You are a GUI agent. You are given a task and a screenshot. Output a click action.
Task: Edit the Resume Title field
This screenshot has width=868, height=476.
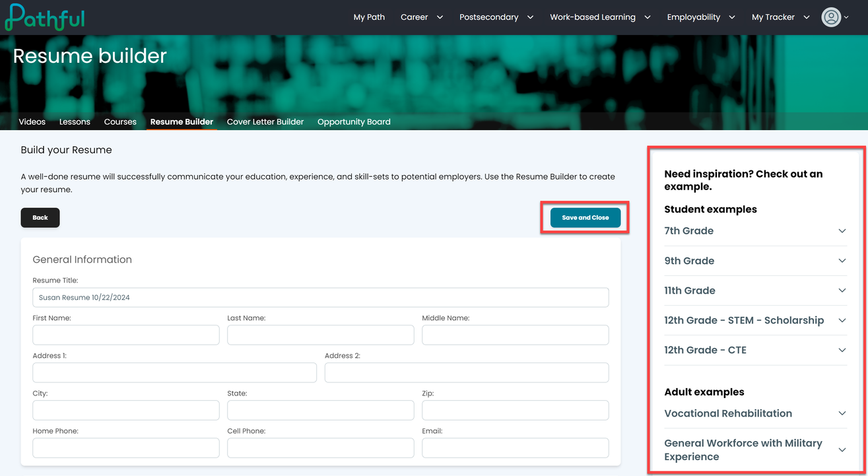(321, 297)
